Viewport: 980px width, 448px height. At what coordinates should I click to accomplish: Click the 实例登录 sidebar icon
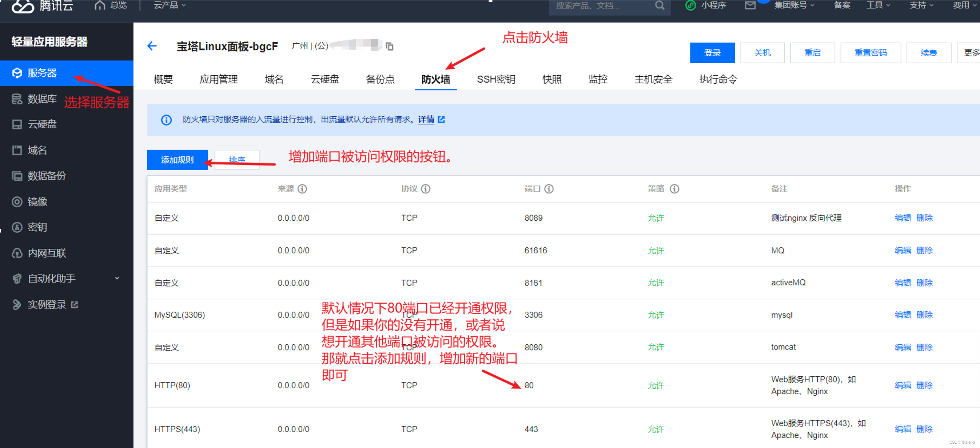17,305
